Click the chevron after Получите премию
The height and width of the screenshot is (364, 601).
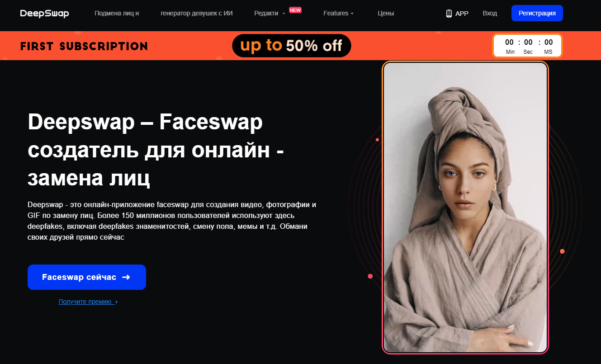coord(116,302)
